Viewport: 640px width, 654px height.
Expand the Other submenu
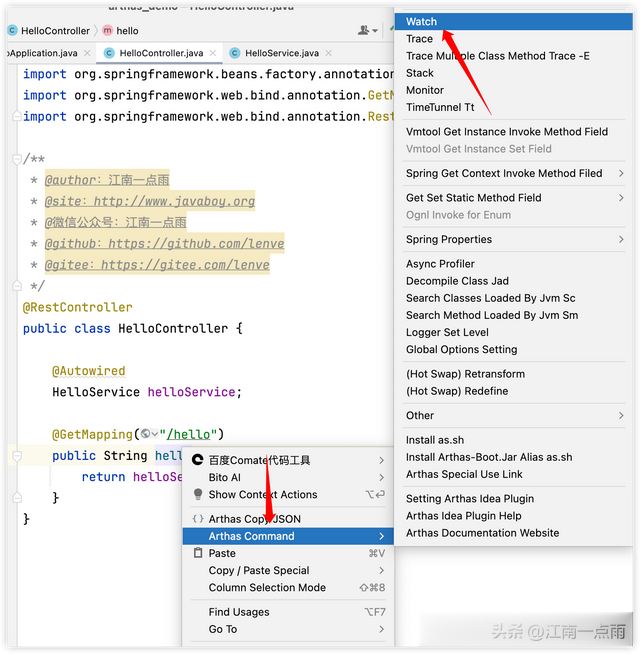[513, 416]
